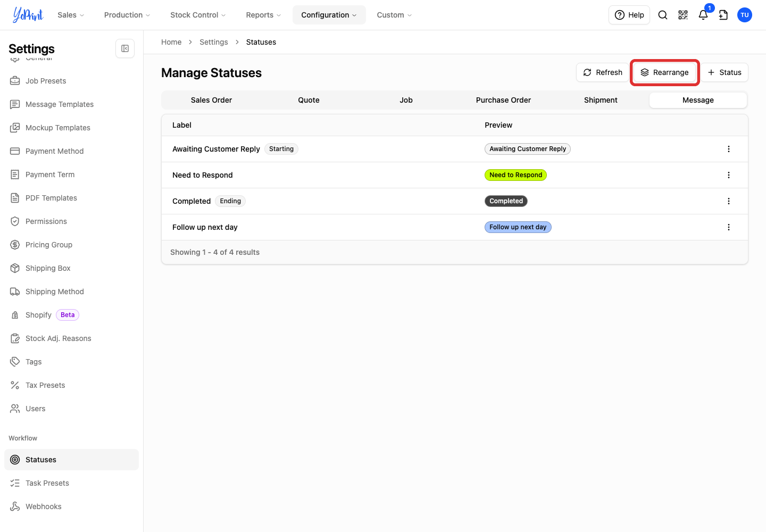Viewport: 766px width, 532px height.
Task: Switch to the Shipment tab
Action: pos(601,100)
